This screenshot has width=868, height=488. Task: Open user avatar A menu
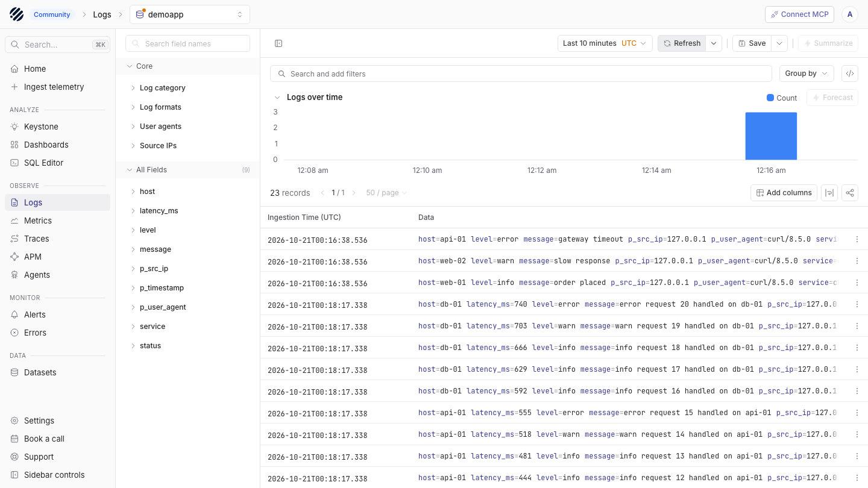coord(850,14)
